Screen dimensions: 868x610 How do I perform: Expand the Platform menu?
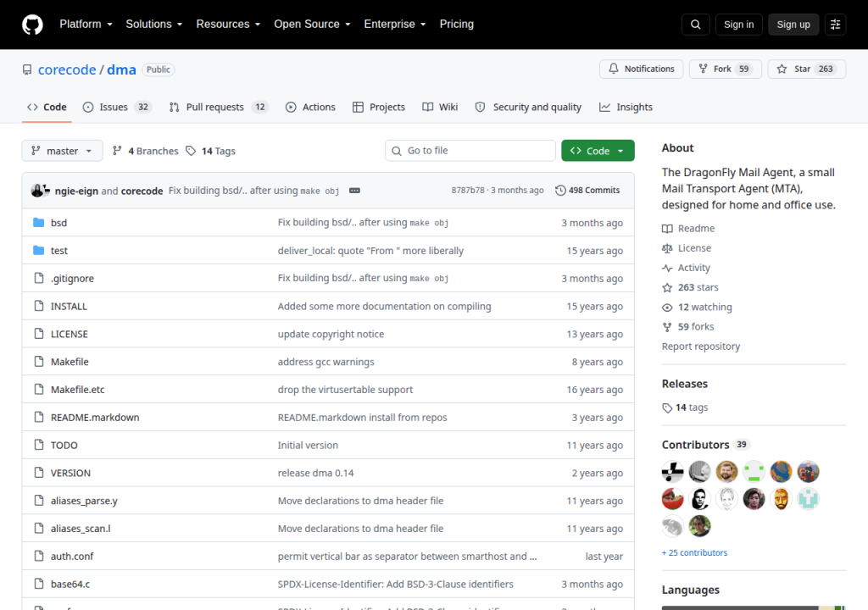click(86, 25)
